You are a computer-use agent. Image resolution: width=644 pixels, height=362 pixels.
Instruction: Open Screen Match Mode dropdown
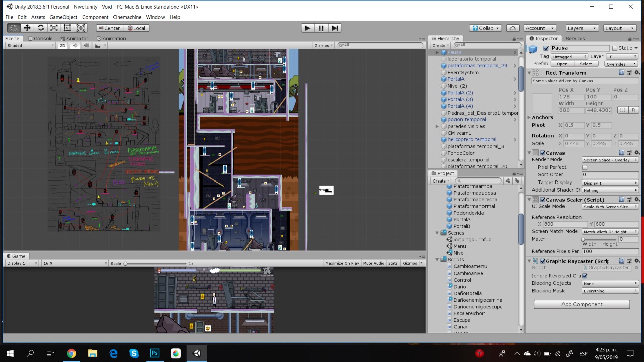(x=610, y=232)
